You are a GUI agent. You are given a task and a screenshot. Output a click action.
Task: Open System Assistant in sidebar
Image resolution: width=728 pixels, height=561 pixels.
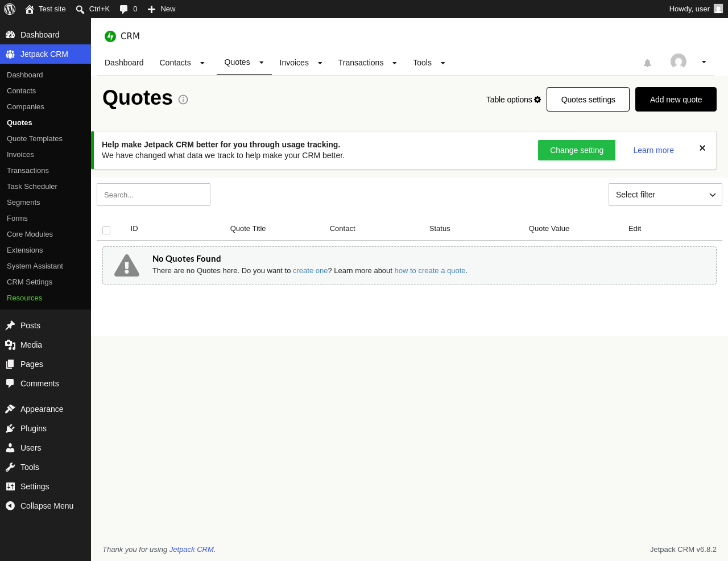tap(35, 266)
